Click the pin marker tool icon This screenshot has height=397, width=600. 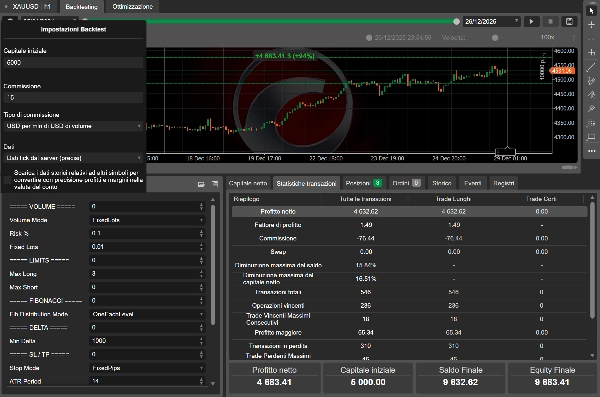(591, 109)
